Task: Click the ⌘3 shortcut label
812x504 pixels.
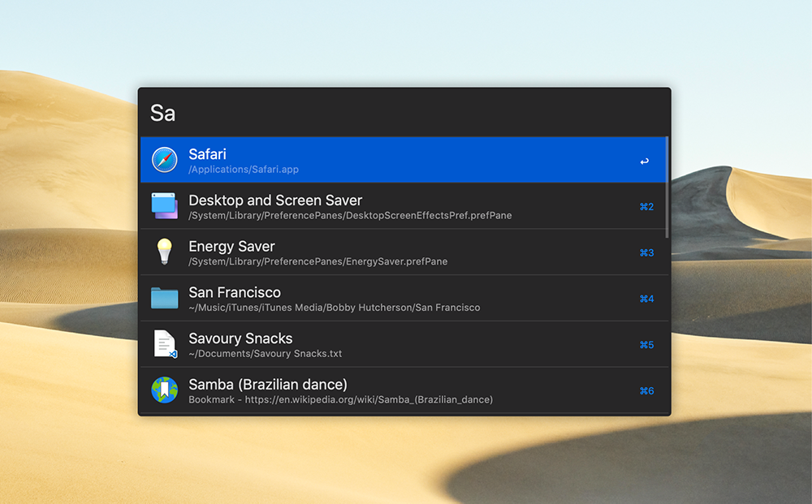Action: tap(646, 253)
